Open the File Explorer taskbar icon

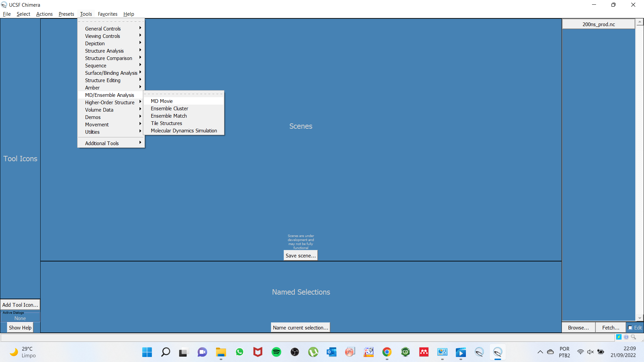pos(221,352)
